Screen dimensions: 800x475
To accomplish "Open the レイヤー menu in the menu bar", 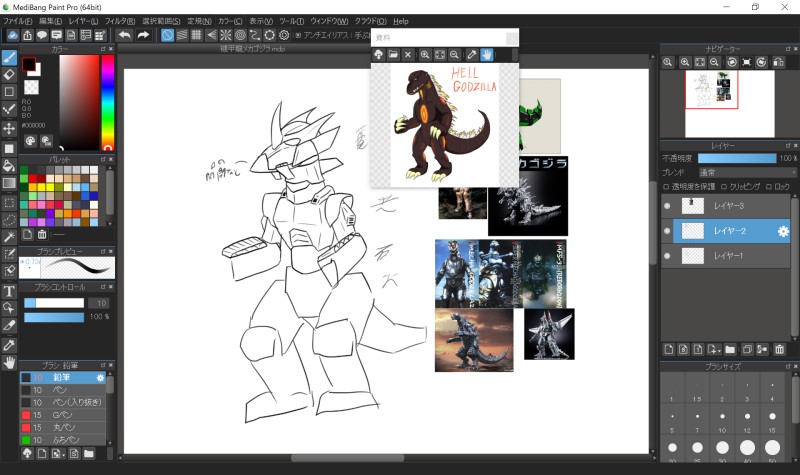I will pos(83,20).
